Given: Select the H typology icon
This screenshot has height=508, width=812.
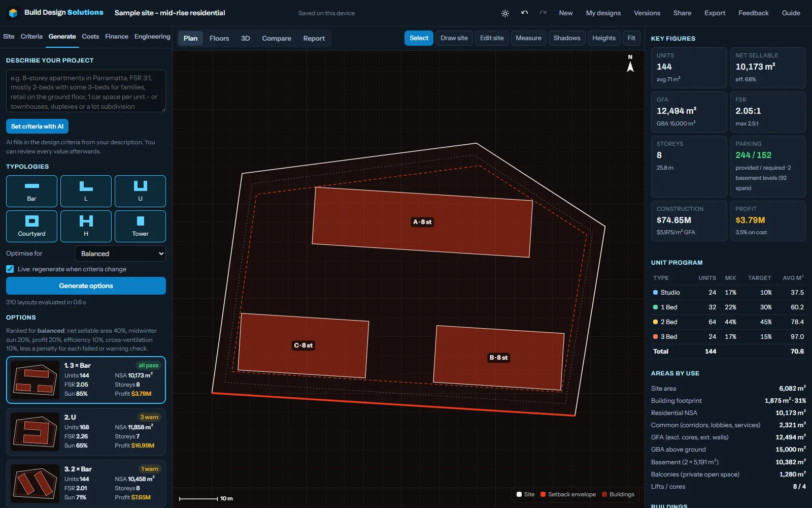Looking at the screenshot, I should pyautogui.click(x=86, y=226).
